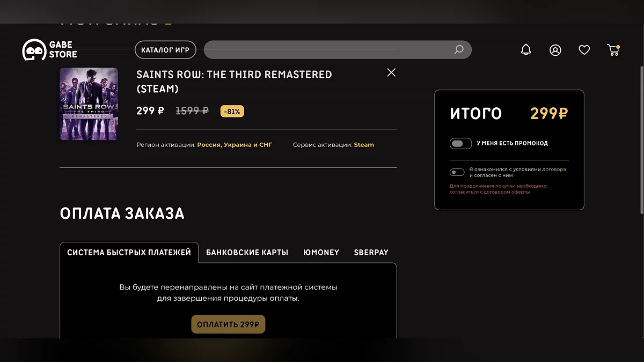Click the search magnifier icon
Screen dimensions: 644x362
[x=459, y=50]
